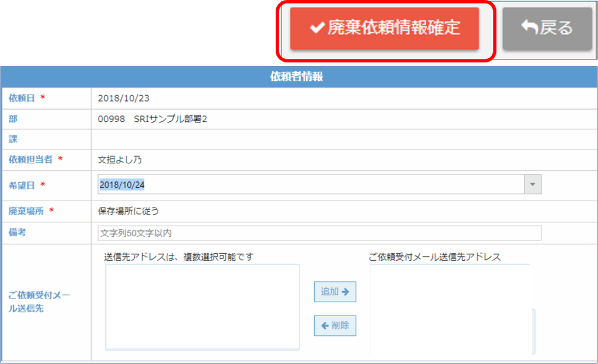Image resolution: width=598 pixels, height=364 pixels.
Task: Expand the 希望日 date dropdown arrow
Action: pyautogui.click(x=531, y=184)
